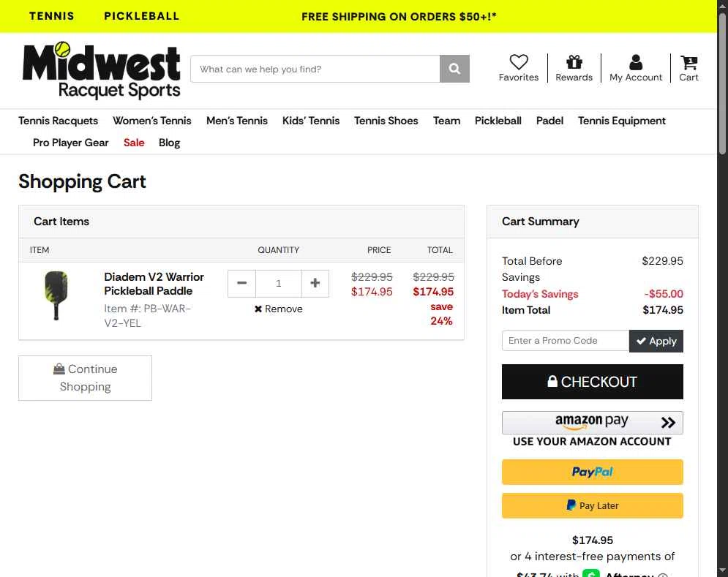Click the free shipping banner text
The image size is (728, 577).
pos(399,17)
